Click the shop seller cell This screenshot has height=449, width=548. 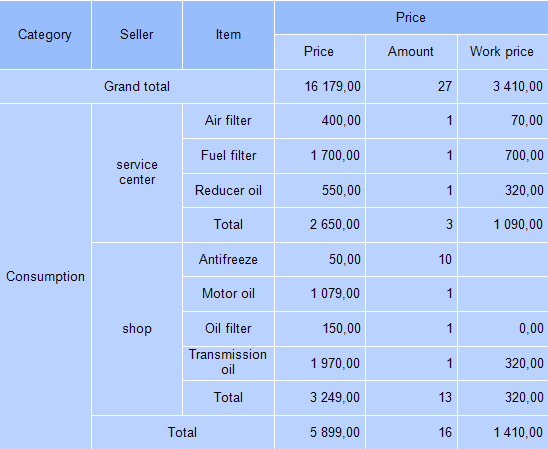[x=137, y=329]
